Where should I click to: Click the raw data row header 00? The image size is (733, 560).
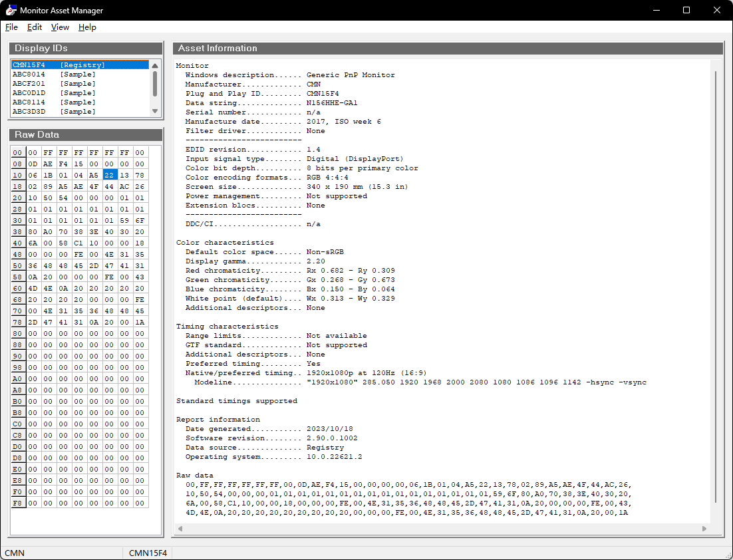coord(18,153)
